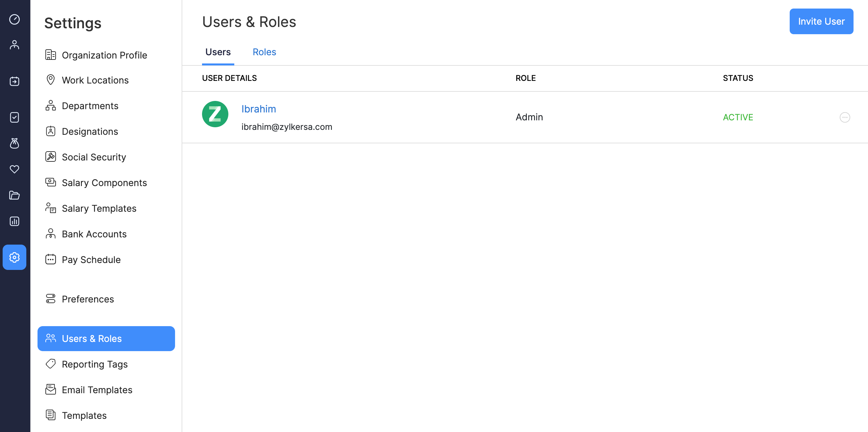Open Pay Schedule settings
Screen dimensions: 868x432
(x=91, y=259)
